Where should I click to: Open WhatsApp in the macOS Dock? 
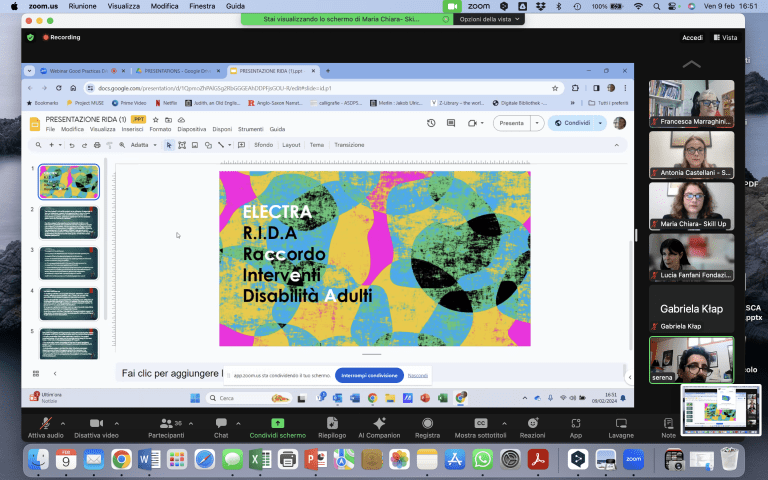pos(482,459)
